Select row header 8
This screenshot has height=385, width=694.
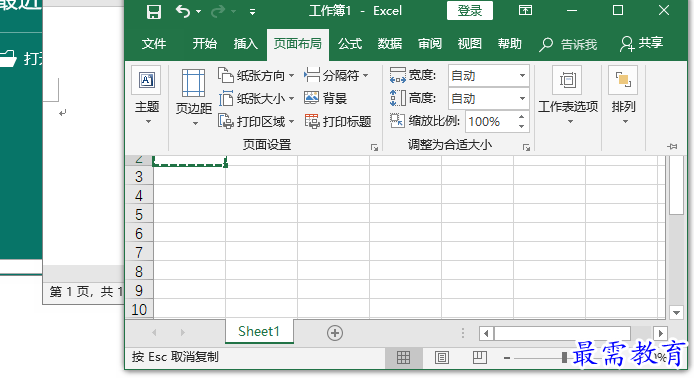(x=139, y=272)
